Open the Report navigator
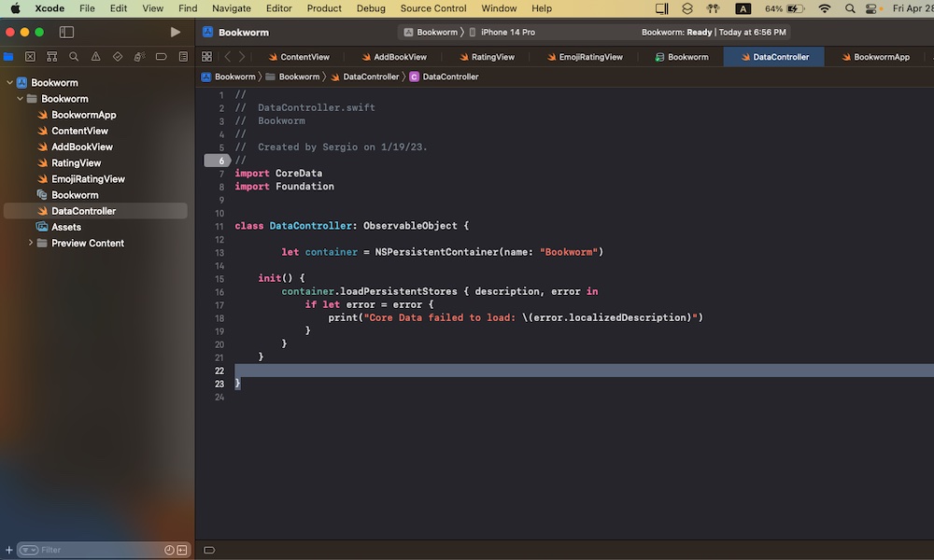The height and width of the screenshot is (560, 934). pos(183,57)
